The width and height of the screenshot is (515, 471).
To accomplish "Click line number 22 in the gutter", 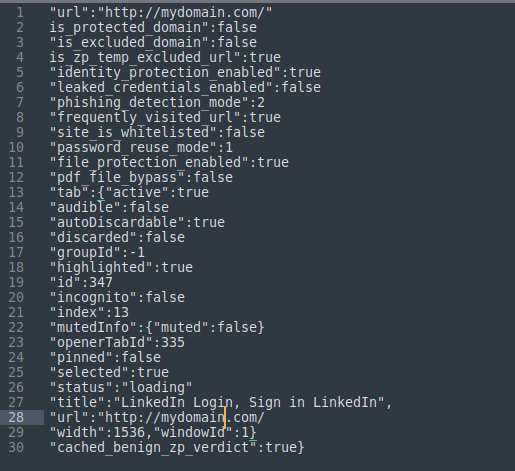I will point(16,327).
